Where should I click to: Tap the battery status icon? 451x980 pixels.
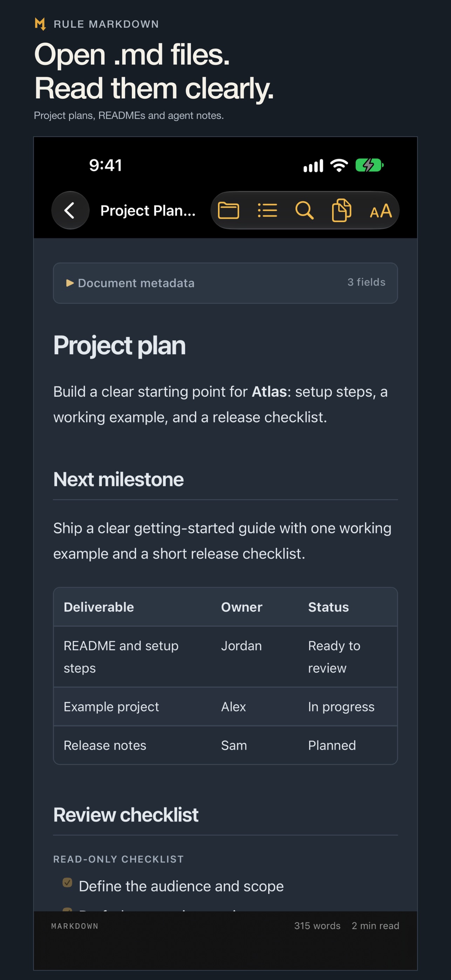(369, 165)
